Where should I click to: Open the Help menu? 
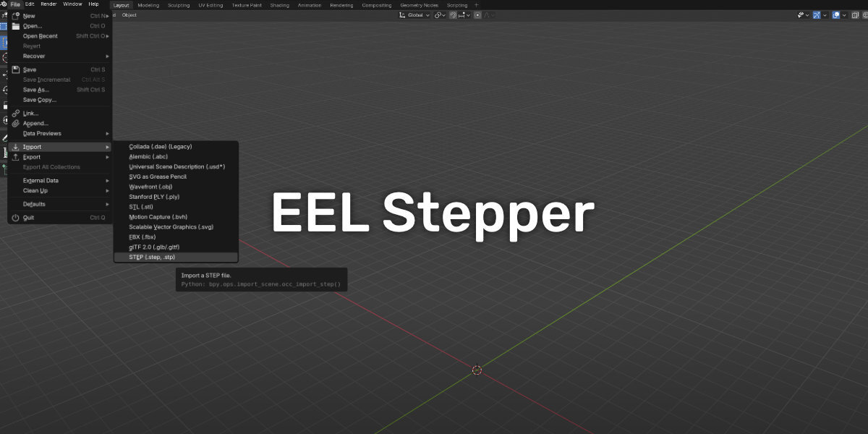(x=93, y=4)
